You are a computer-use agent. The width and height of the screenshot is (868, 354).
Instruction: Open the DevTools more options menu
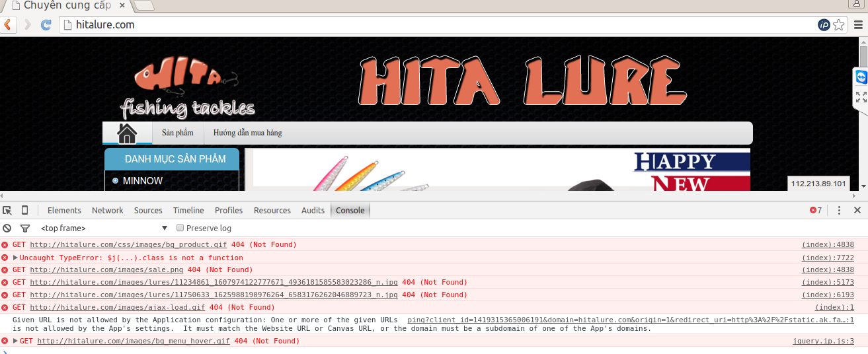tap(839, 210)
